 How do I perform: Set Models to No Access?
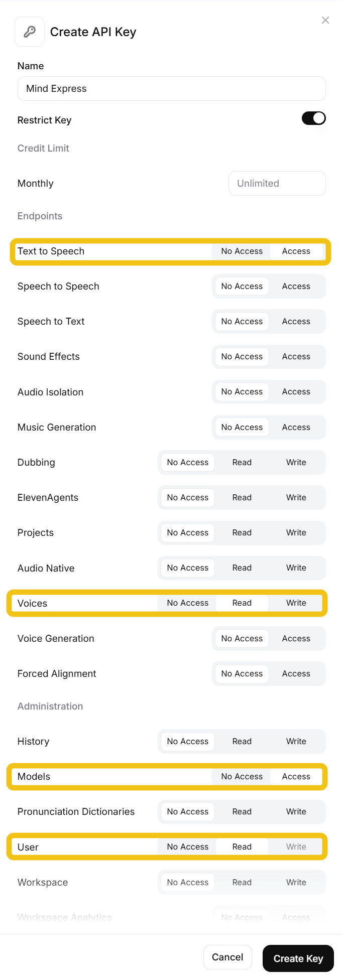pyautogui.click(x=242, y=777)
